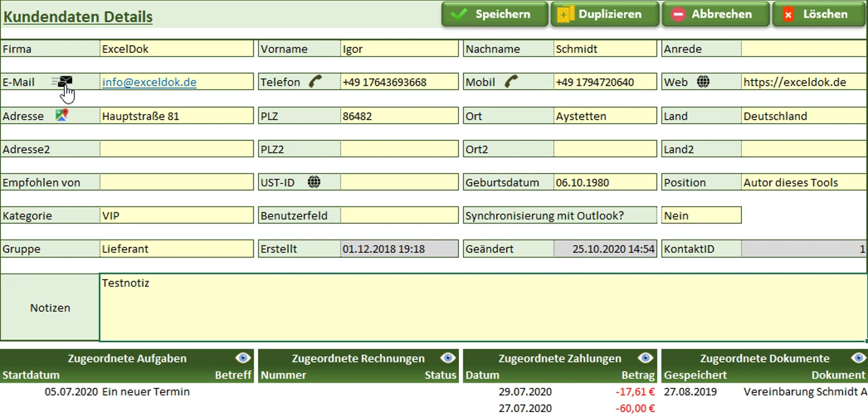Open Kategorie field showing VIP
The height and width of the screenshot is (414, 868).
176,216
